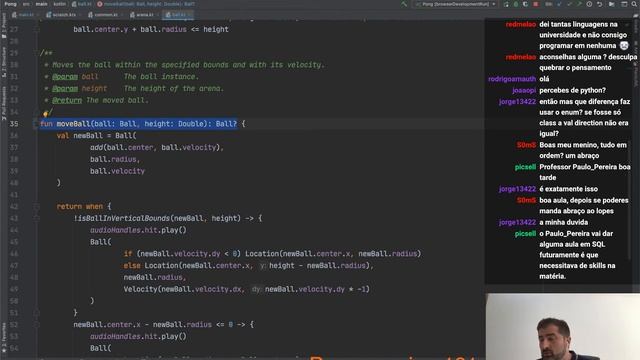Open the Favorites tool window button

4,337
